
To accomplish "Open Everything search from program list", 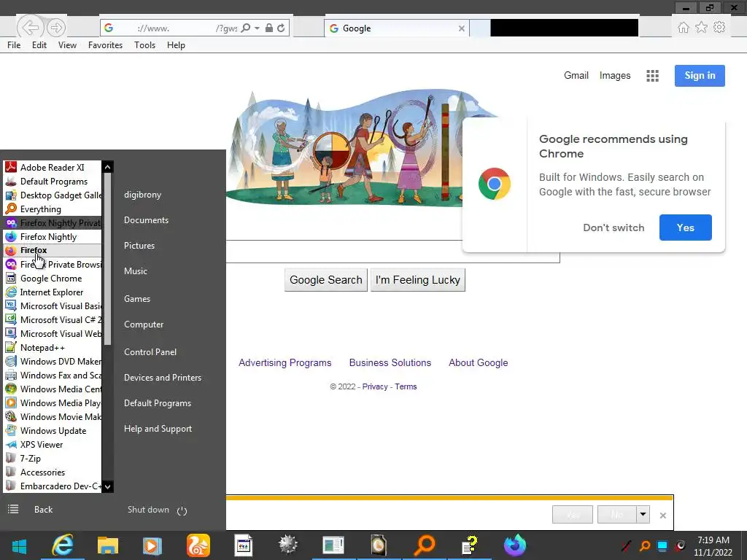I will pos(53,209).
